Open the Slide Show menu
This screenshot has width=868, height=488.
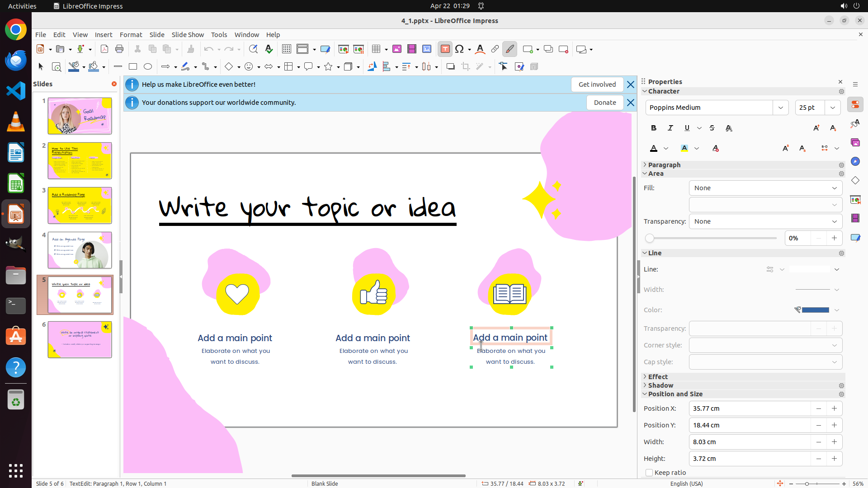(188, 35)
